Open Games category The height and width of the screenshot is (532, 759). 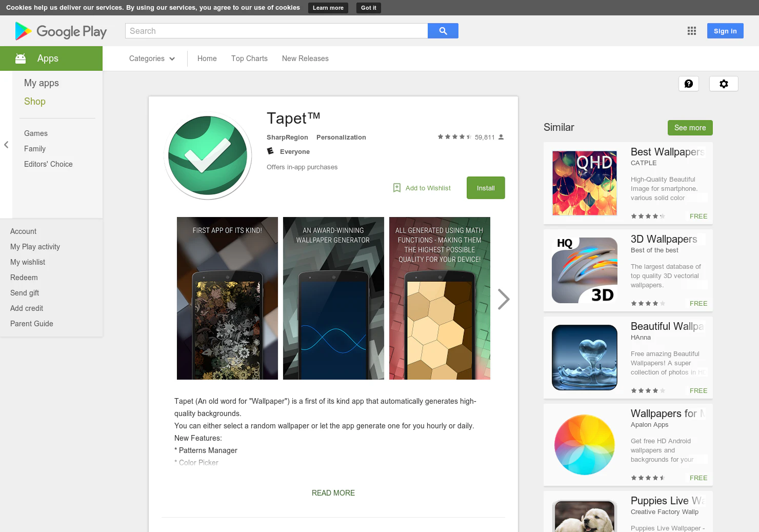(36, 133)
